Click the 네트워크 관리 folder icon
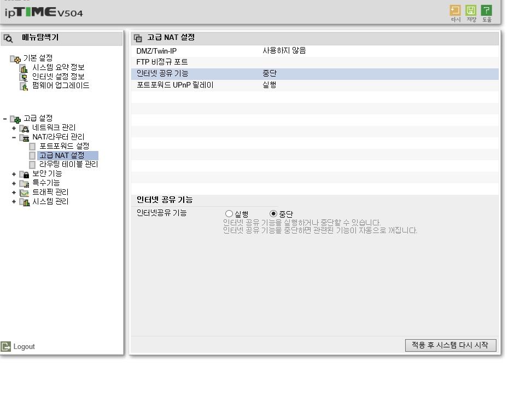 click(24, 129)
